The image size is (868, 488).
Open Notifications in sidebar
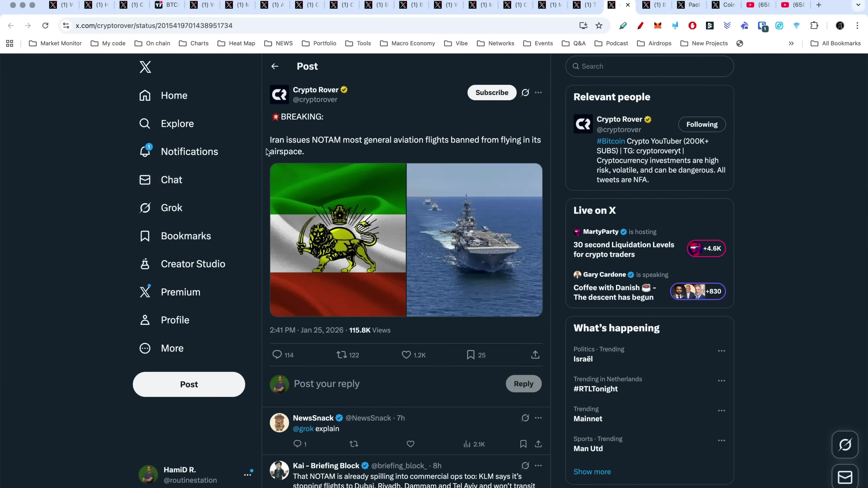(x=179, y=152)
